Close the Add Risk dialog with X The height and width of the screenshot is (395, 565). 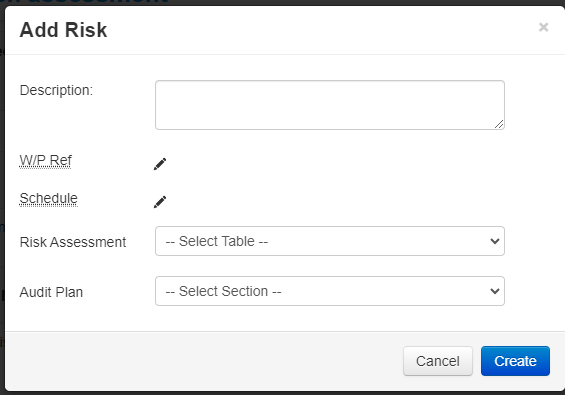543,27
